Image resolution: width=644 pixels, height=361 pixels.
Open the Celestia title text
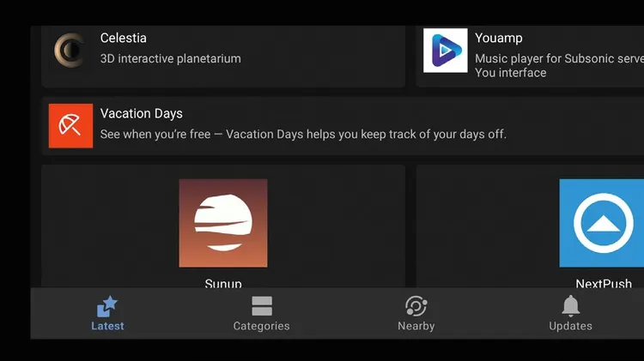(123, 38)
